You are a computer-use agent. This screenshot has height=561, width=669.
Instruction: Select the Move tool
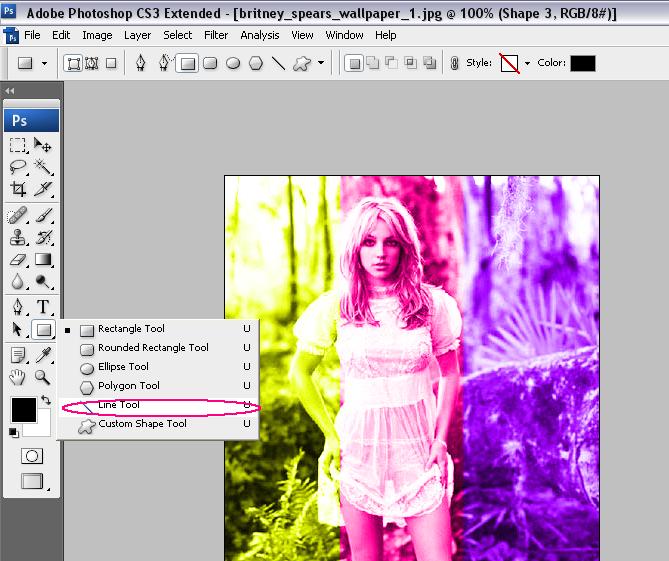click(x=43, y=145)
